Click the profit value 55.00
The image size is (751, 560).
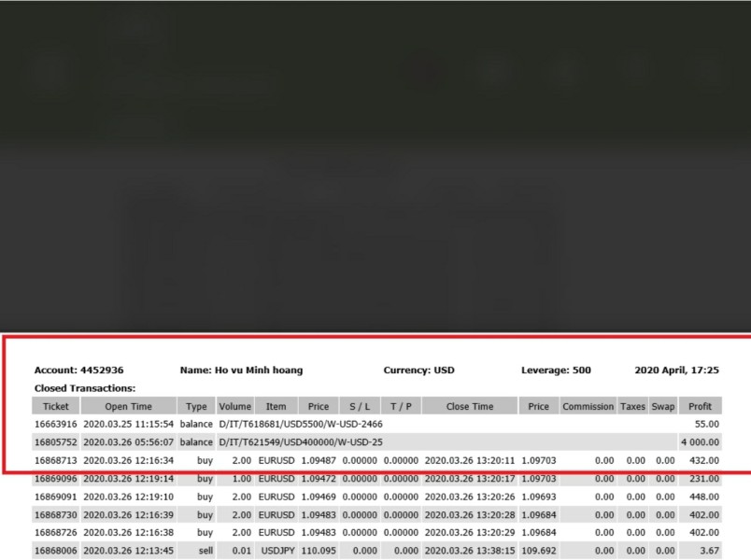[707, 424]
